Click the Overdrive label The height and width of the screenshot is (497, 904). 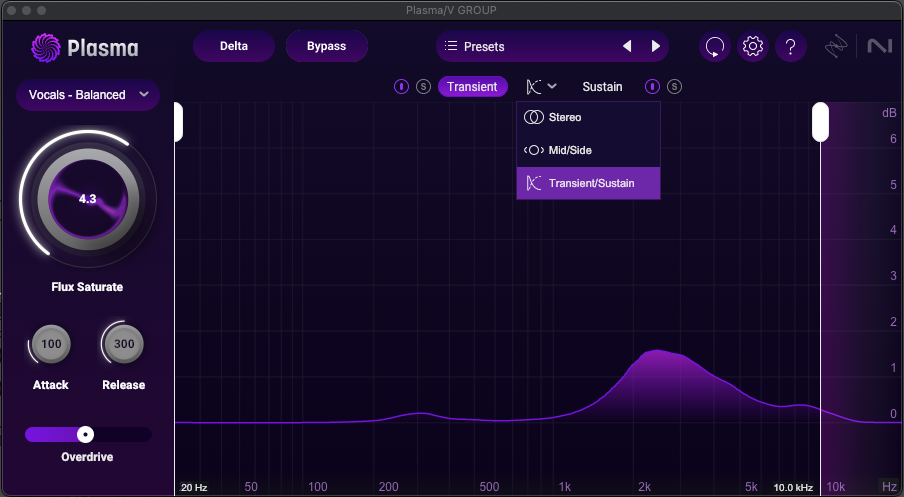[x=87, y=457]
